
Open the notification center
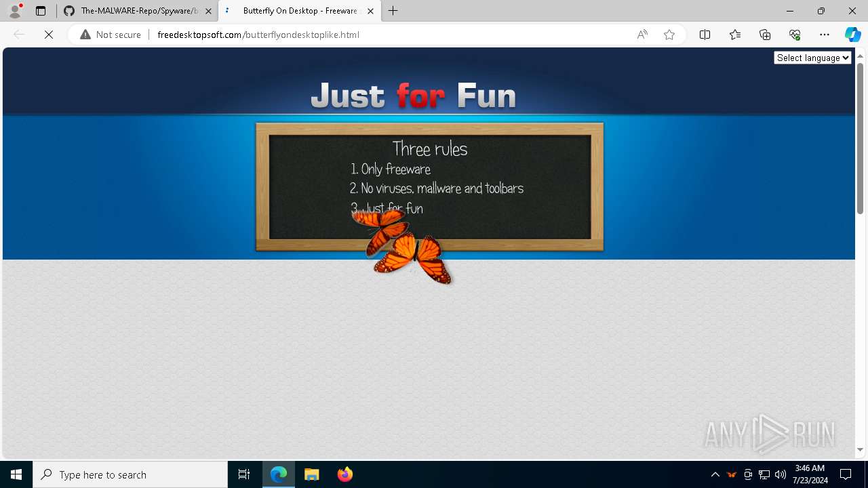[x=846, y=474]
